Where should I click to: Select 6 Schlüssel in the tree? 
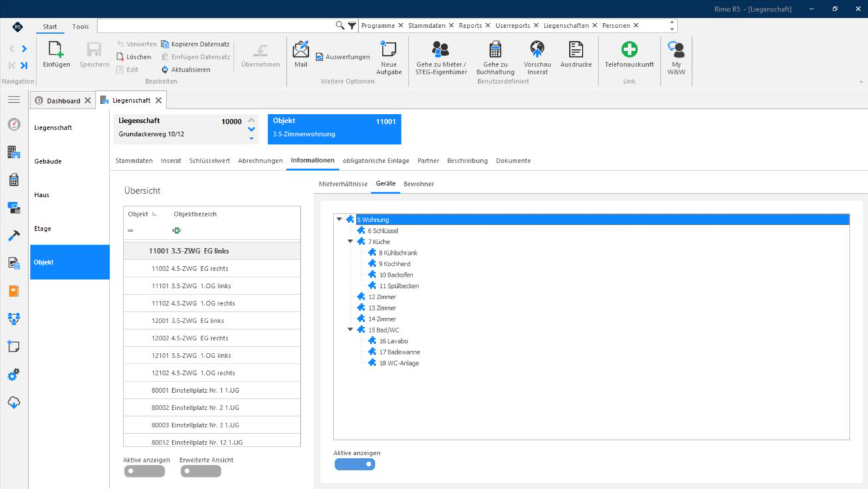[x=383, y=231]
